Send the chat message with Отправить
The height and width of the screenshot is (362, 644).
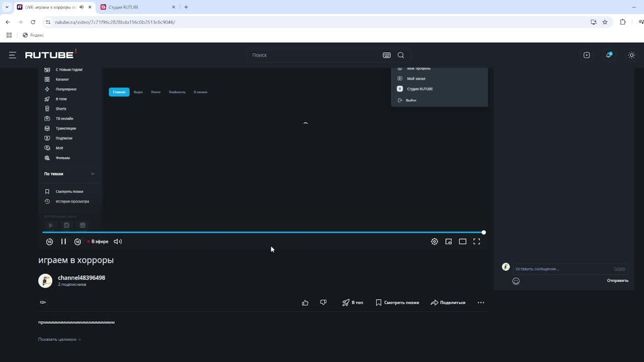click(617, 281)
